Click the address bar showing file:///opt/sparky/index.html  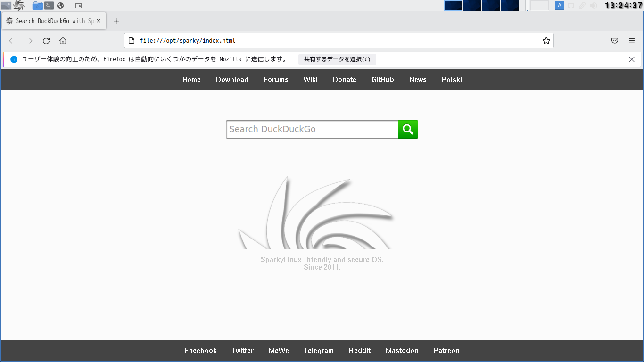[339, 41]
